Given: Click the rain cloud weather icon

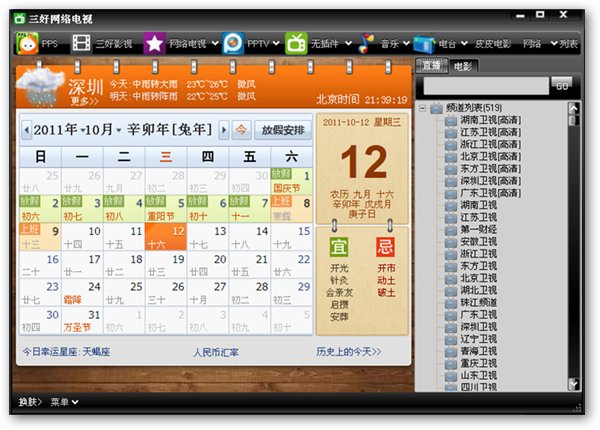Looking at the screenshot, I should [x=39, y=87].
